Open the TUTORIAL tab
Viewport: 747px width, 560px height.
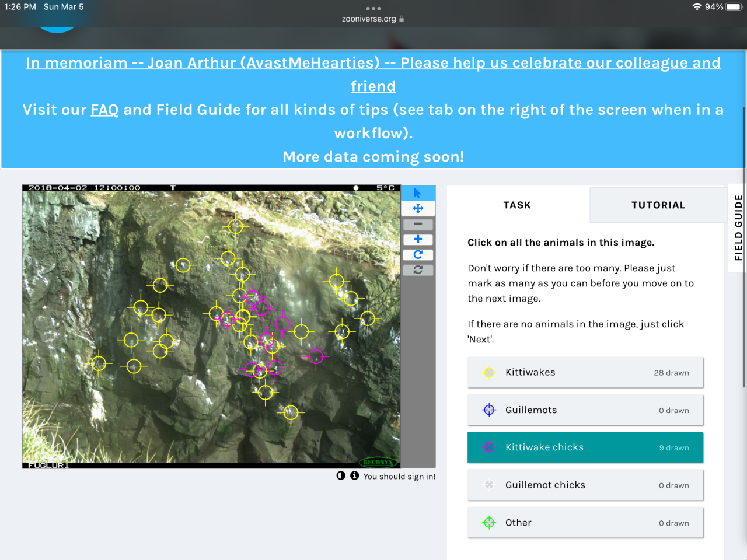coord(658,205)
